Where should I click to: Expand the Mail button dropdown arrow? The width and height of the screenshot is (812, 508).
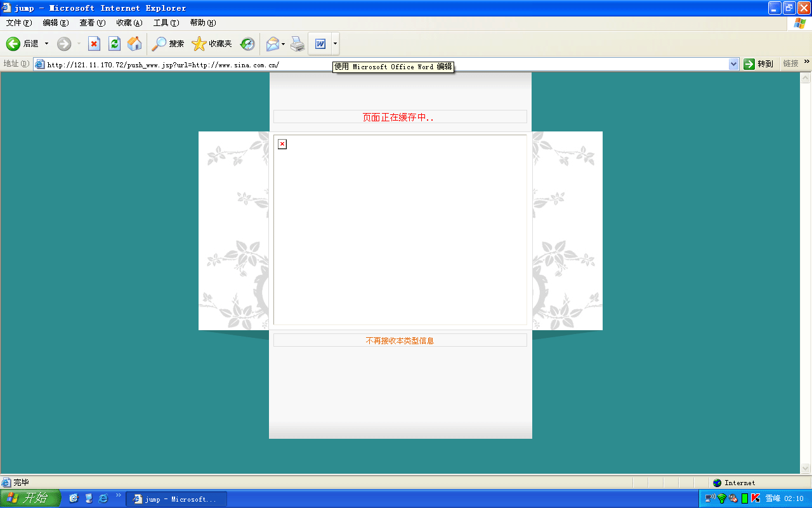pyautogui.click(x=284, y=44)
